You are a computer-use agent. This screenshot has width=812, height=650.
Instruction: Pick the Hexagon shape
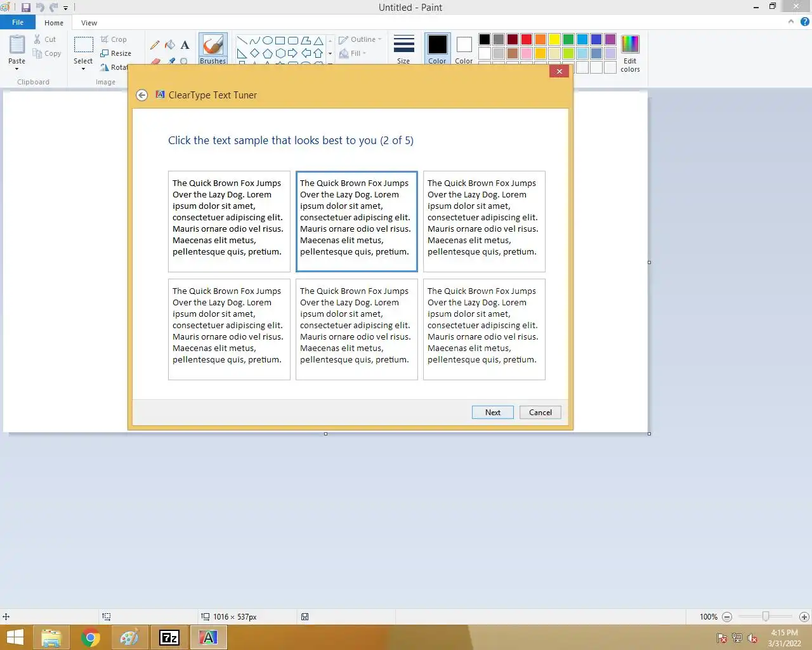click(x=280, y=53)
